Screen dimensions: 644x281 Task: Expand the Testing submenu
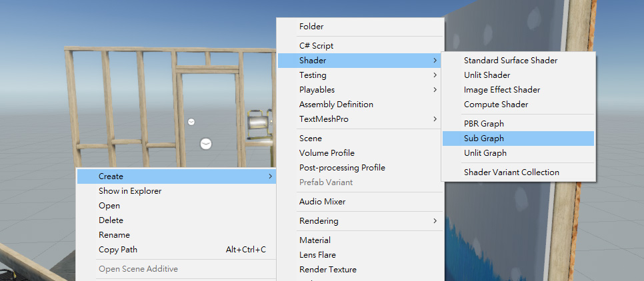click(x=313, y=75)
